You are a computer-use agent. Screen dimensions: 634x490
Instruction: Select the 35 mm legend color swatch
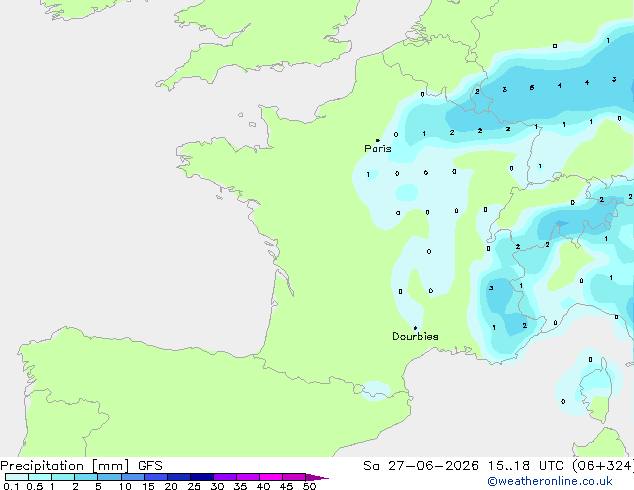[248, 477]
